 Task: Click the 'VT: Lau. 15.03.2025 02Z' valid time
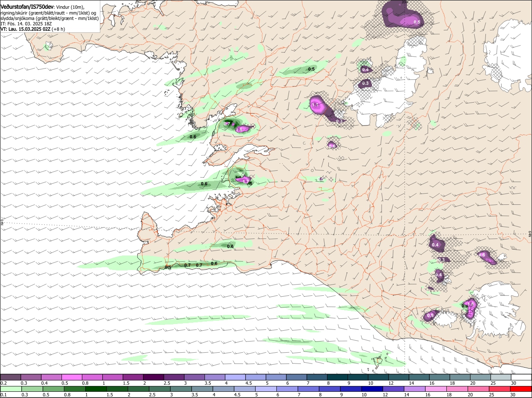coord(25,29)
